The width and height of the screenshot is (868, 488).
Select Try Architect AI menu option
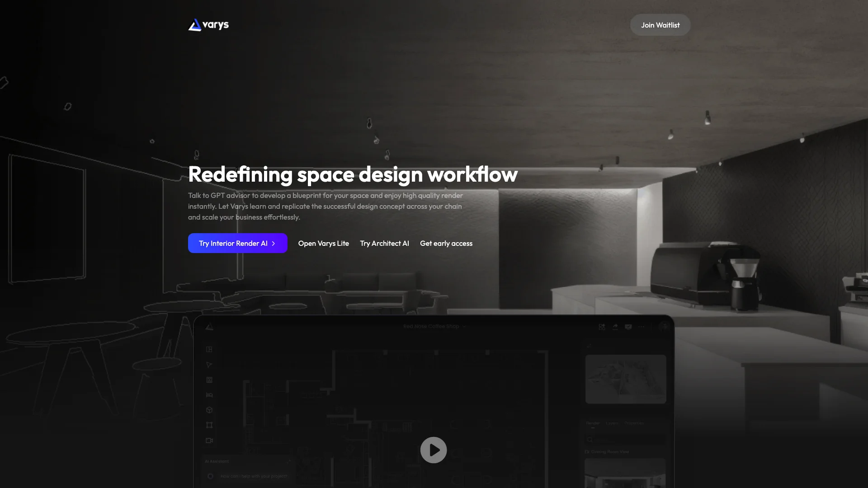coord(385,243)
